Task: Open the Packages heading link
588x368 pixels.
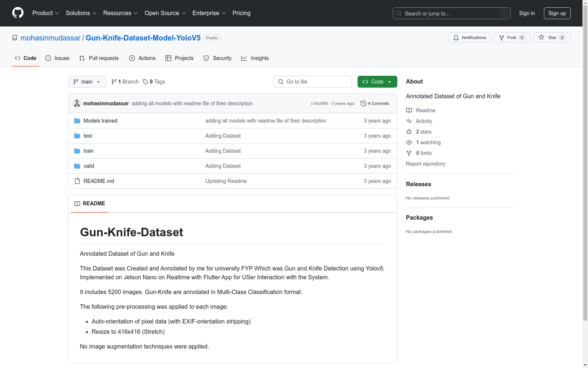Action: coord(419,217)
